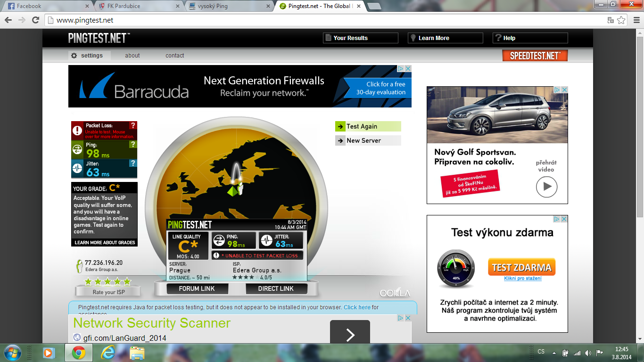Reload the Pingtest page
Viewport: 644px width, 362px height.
click(35, 20)
